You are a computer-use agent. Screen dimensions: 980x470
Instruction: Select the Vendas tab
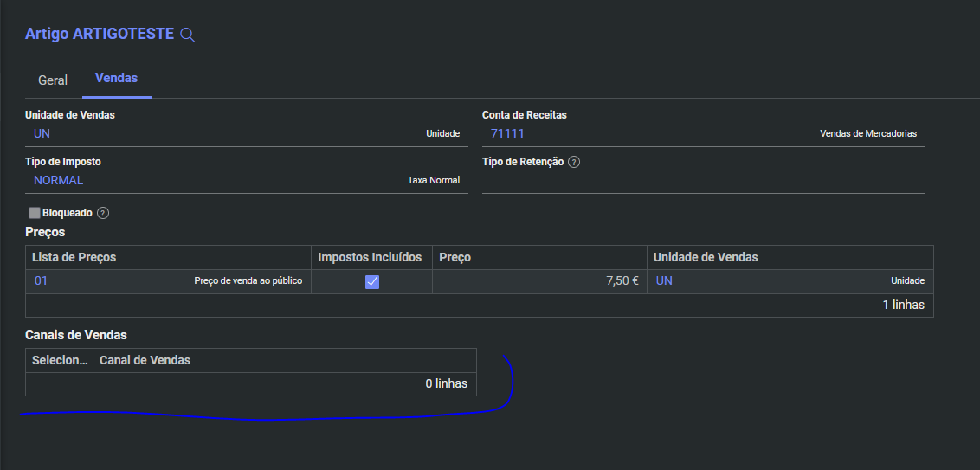click(x=116, y=79)
